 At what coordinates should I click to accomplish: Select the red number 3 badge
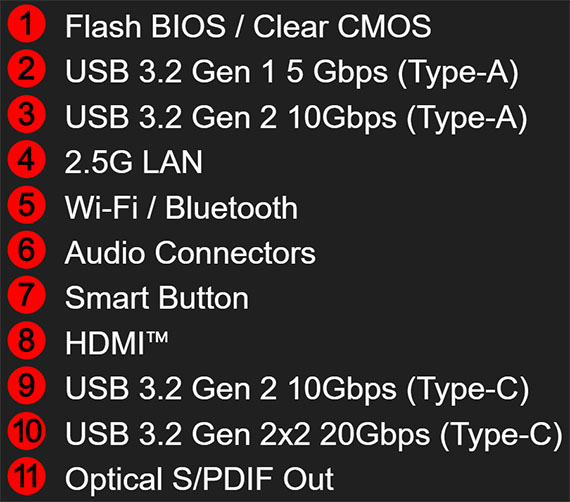pos(27,115)
